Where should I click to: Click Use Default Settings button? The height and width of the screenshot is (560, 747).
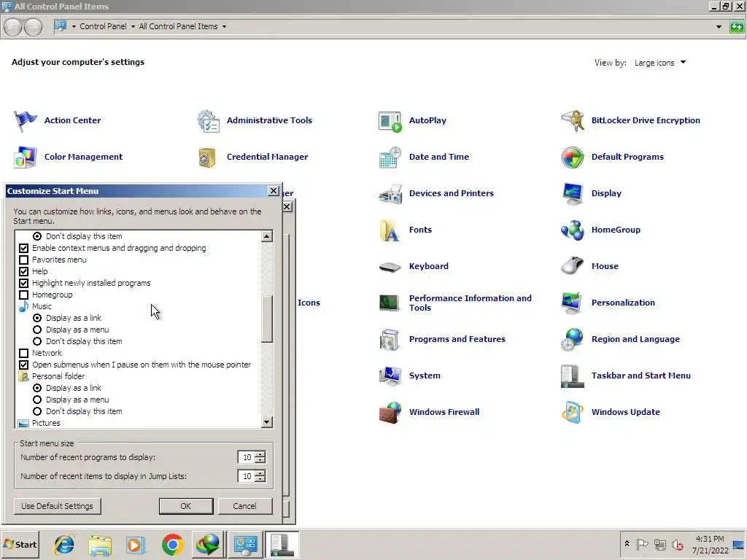coord(57,506)
